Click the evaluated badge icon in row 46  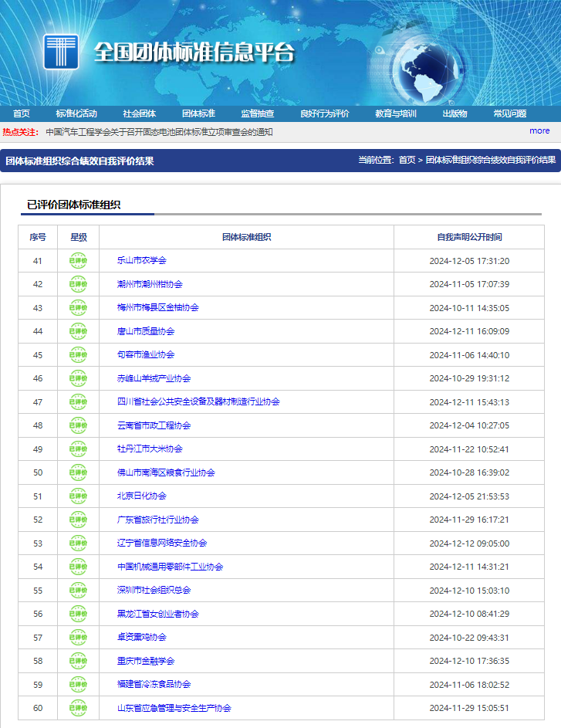(x=78, y=378)
